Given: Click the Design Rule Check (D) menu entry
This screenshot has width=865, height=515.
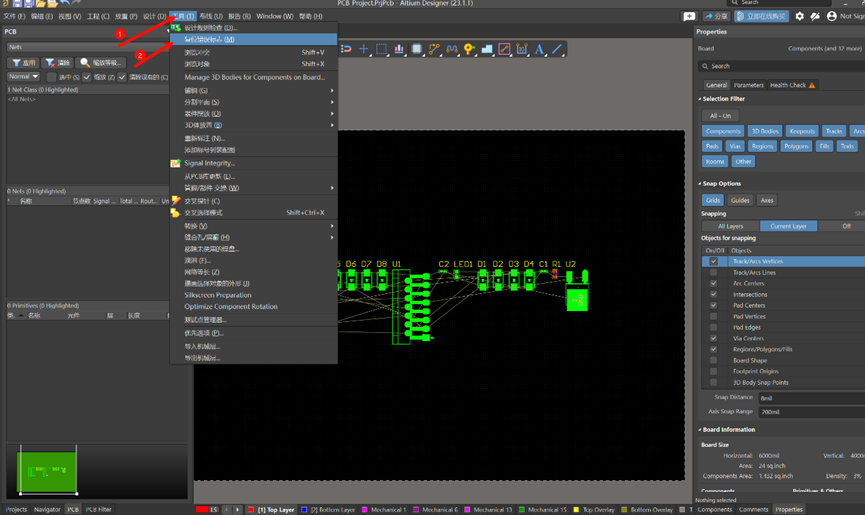Looking at the screenshot, I should (x=253, y=28).
